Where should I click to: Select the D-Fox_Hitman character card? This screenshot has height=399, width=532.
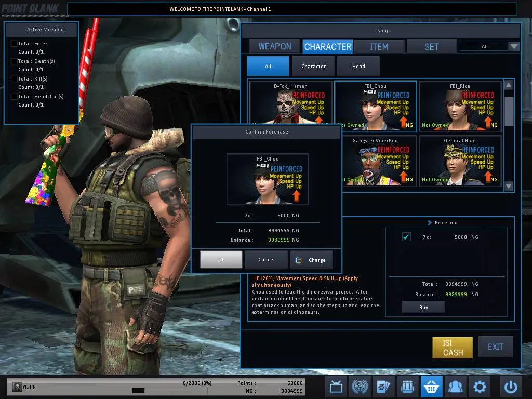click(x=291, y=102)
